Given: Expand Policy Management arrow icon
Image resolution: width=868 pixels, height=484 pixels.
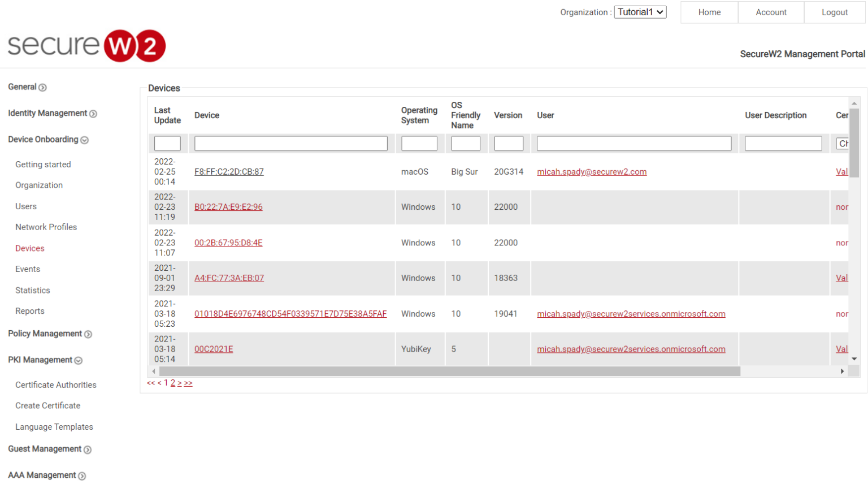Looking at the screenshot, I should (x=88, y=334).
